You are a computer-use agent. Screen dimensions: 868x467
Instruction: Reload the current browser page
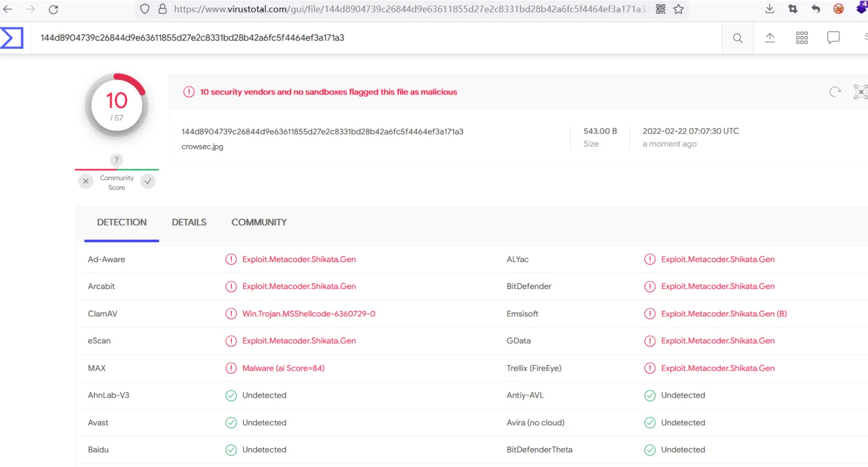pos(53,9)
